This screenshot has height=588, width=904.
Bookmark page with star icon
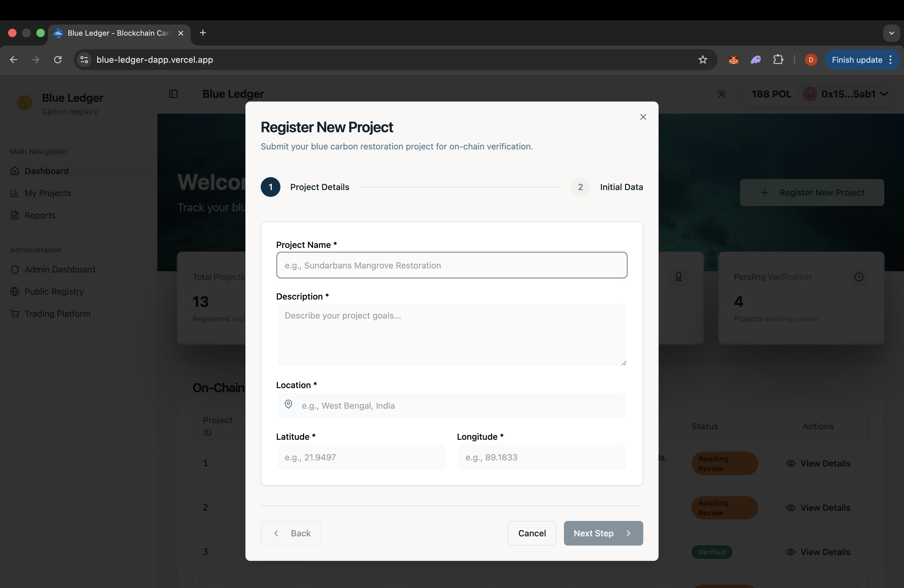[703, 60]
